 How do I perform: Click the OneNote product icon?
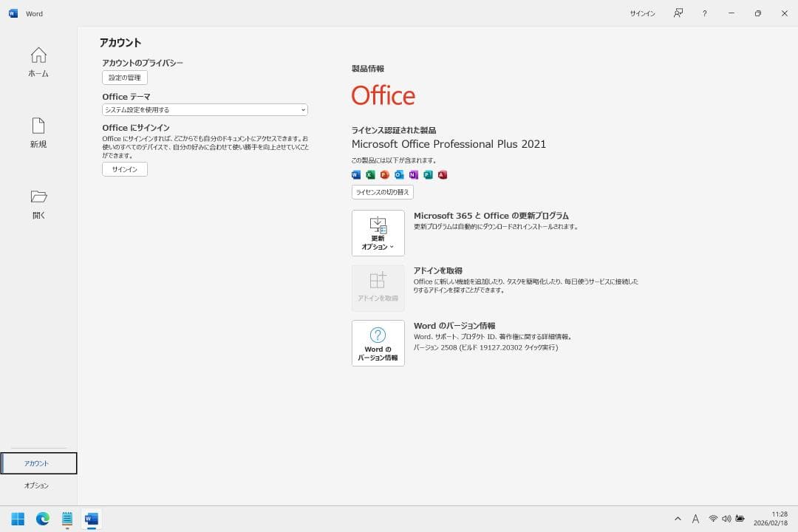[414, 174]
